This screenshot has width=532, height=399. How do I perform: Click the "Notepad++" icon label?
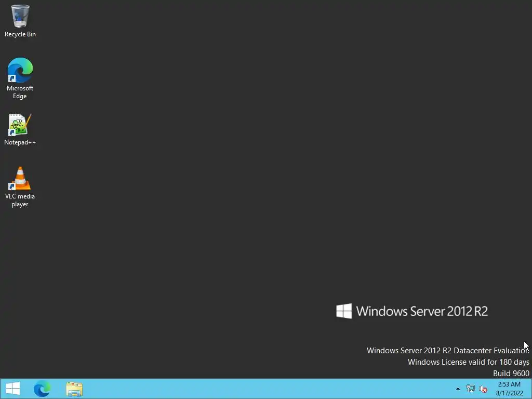click(20, 142)
